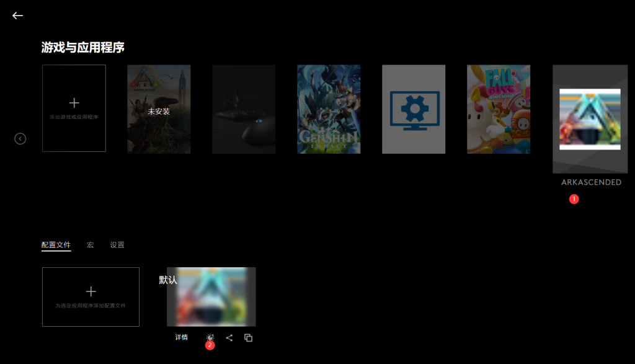Share the default profile
635x364 pixels.
coord(229,338)
